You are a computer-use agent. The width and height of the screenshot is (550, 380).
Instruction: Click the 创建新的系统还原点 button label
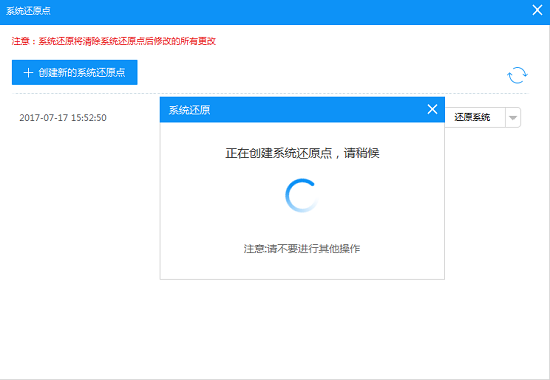[82, 73]
